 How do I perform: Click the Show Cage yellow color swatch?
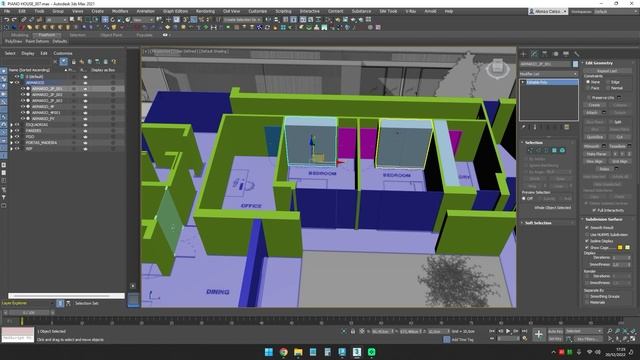point(620,247)
